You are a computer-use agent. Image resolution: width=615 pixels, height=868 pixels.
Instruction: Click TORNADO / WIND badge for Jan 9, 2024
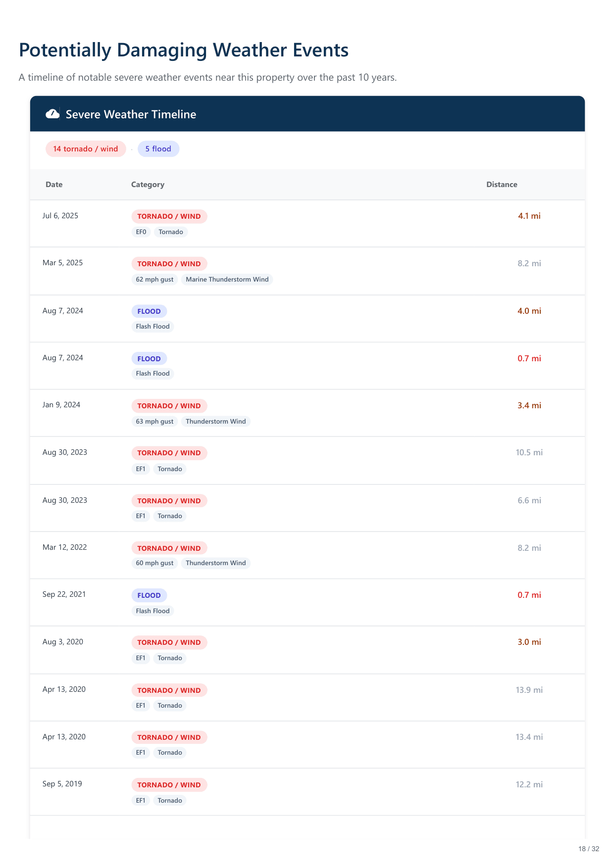169,406
